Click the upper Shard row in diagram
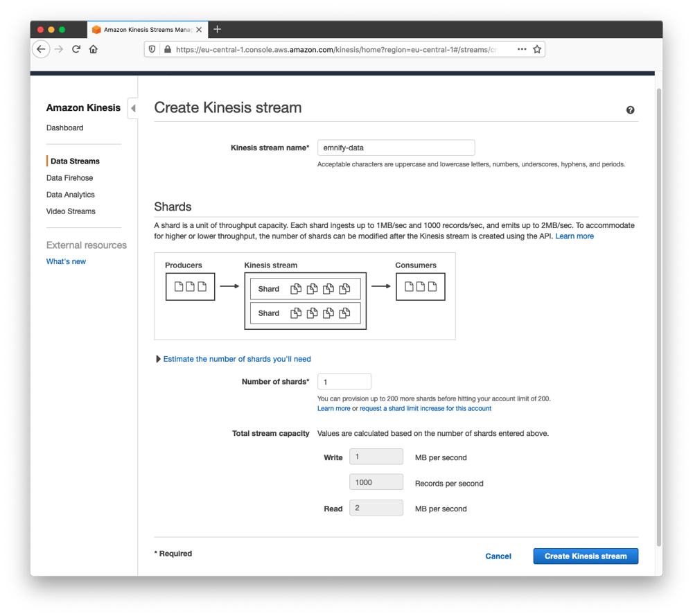 tap(306, 288)
